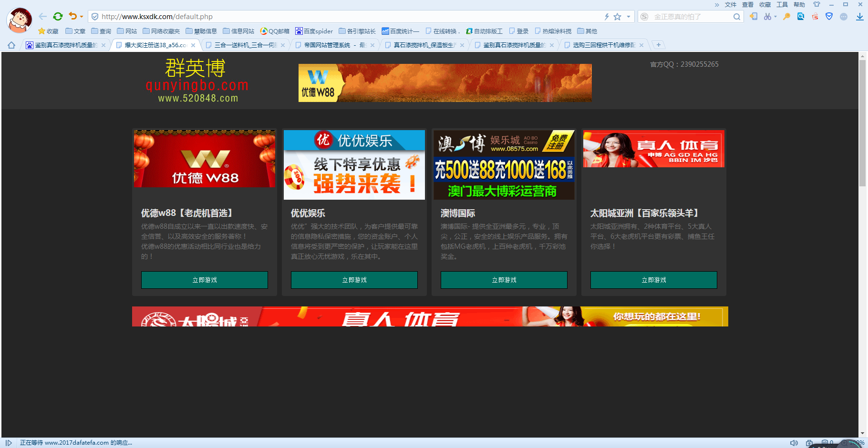The width and height of the screenshot is (868, 448).
Task: Open a new tab with plus button
Action: [x=658, y=45]
